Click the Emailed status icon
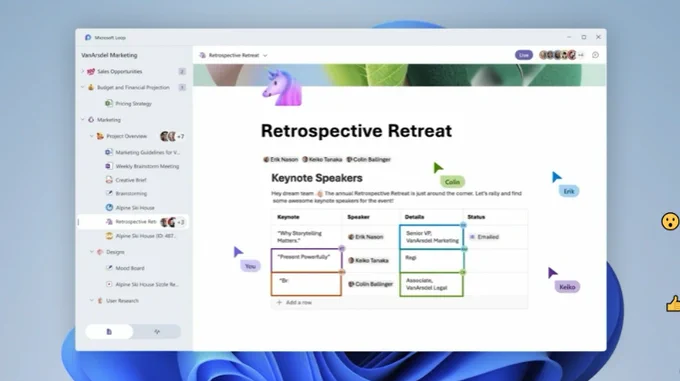The image size is (680, 381). click(472, 237)
